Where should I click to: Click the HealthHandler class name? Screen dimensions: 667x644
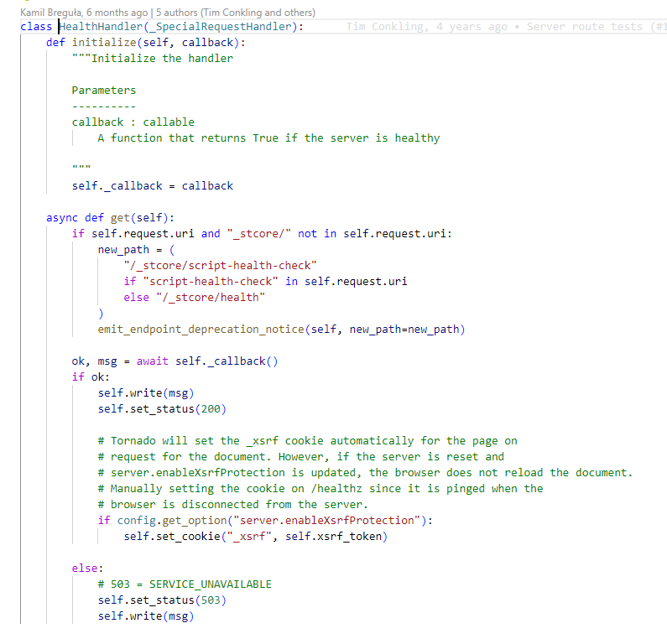point(101,27)
